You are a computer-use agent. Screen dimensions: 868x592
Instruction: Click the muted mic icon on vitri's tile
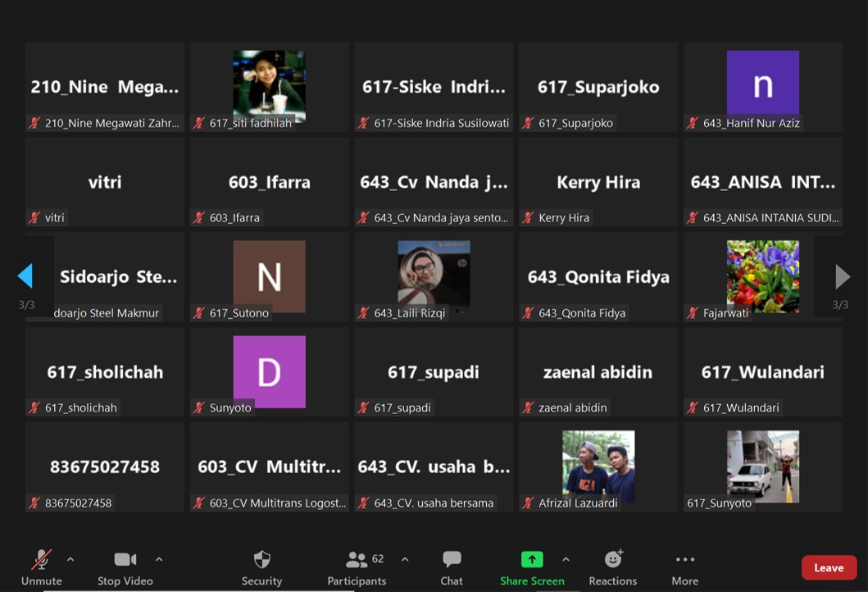coord(34,218)
